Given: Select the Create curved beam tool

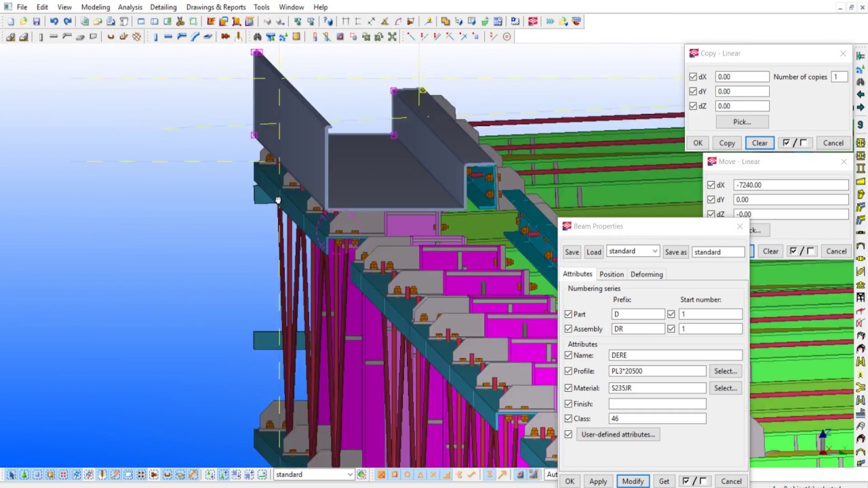Looking at the screenshot, I should pyautogui.click(x=195, y=37).
